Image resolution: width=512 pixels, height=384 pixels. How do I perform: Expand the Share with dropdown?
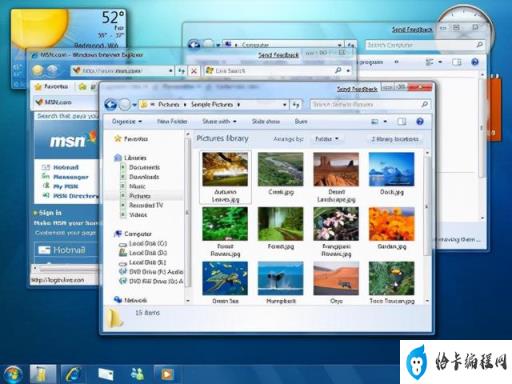(x=219, y=121)
